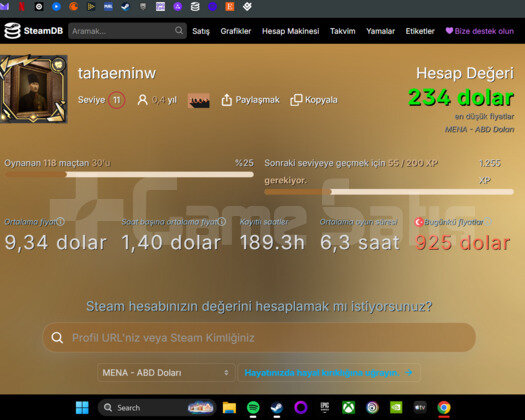Open the MENA - ABD Doları currency dropdown
The height and width of the screenshot is (420, 525).
(166, 372)
